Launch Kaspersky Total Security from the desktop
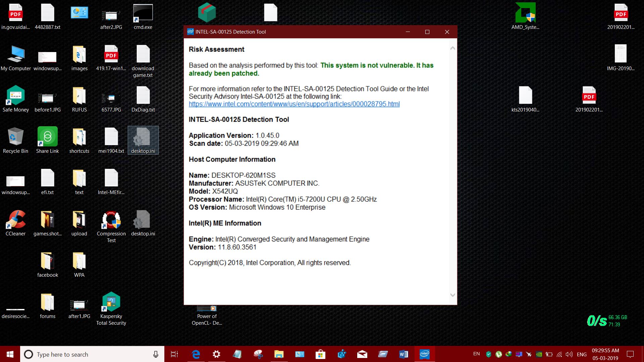 (111, 302)
